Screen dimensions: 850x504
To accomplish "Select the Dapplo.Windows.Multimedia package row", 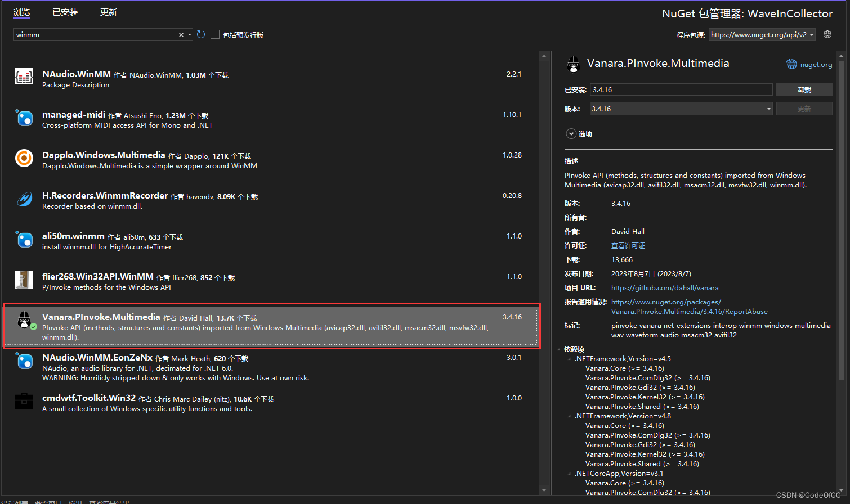I will 271,160.
